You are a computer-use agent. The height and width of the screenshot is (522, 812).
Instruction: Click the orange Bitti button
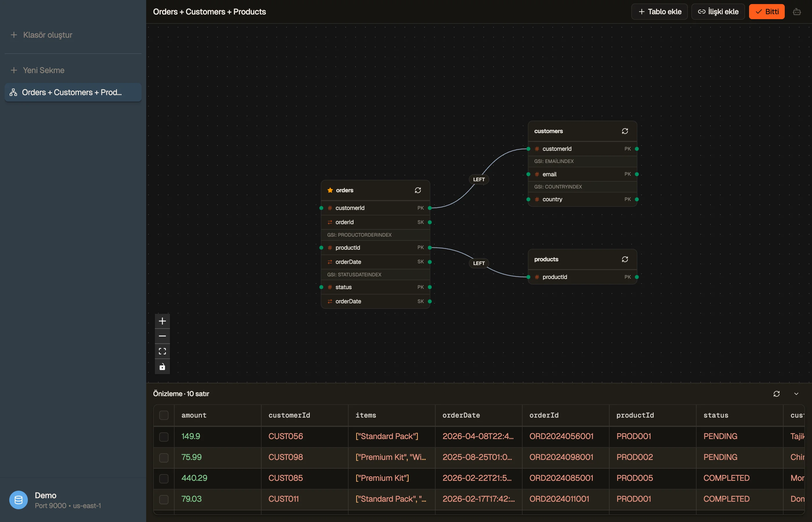coord(766,12)
